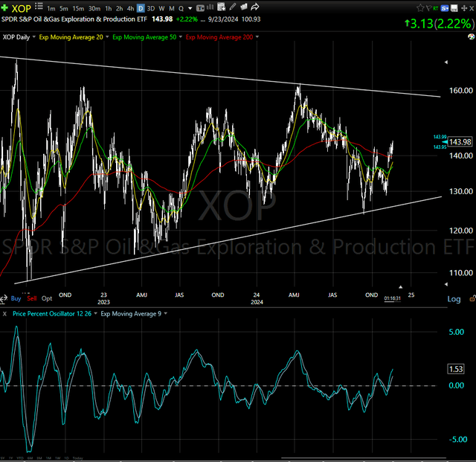Switch to the M monthly timeframe

[172, 8]
